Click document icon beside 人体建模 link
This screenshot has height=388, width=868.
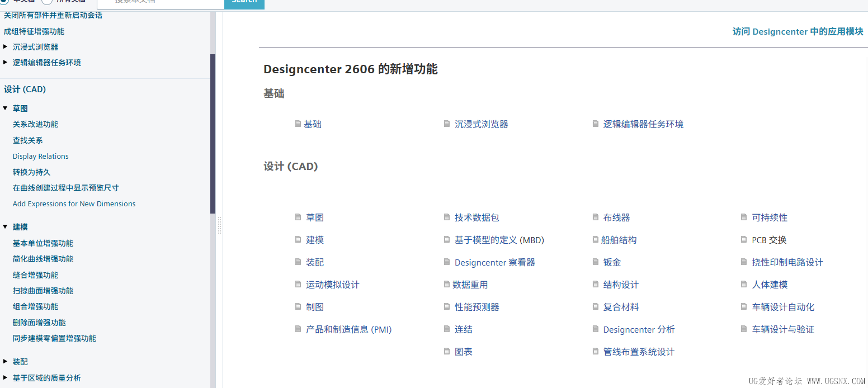click(x=744, y=284)
